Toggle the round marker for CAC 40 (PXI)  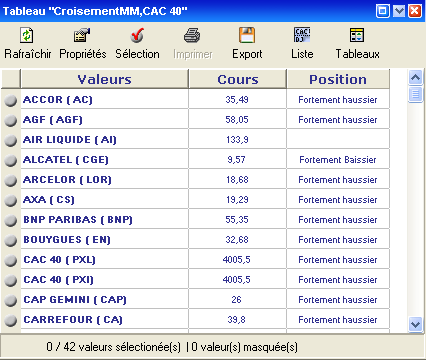pos(11,280)
